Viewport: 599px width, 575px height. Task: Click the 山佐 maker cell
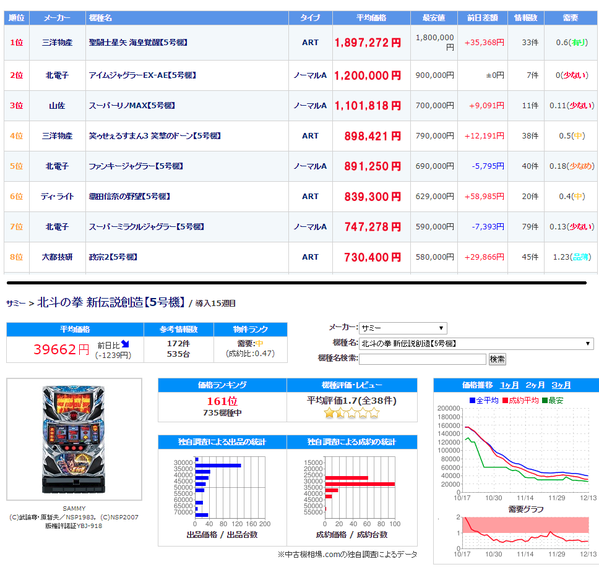pyautogui.click(x=57, y=105)
